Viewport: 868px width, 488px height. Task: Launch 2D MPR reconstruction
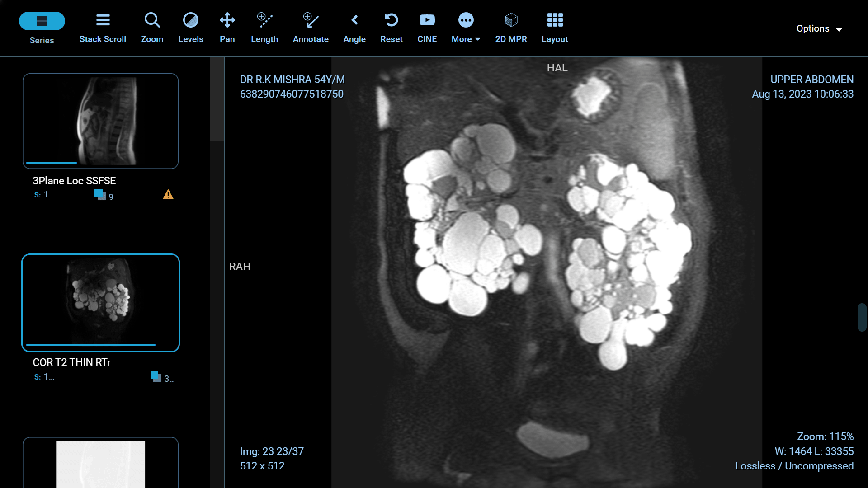(x=511, y=27)
